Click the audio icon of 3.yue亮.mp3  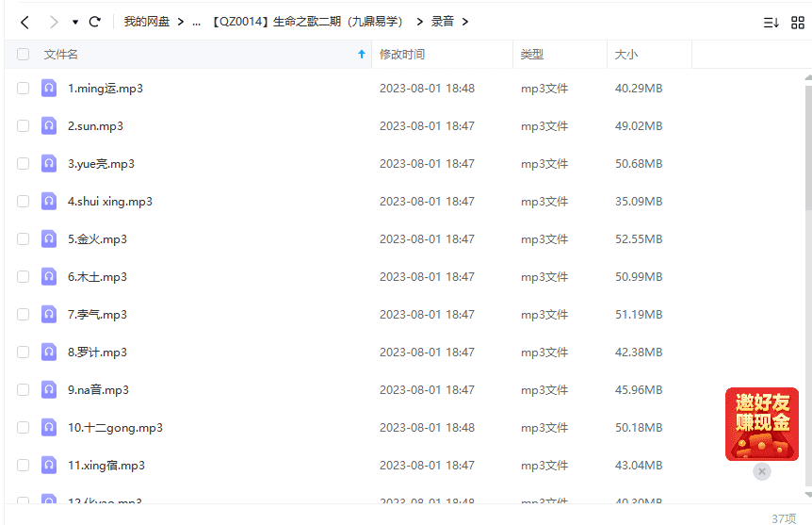[49, 164]
